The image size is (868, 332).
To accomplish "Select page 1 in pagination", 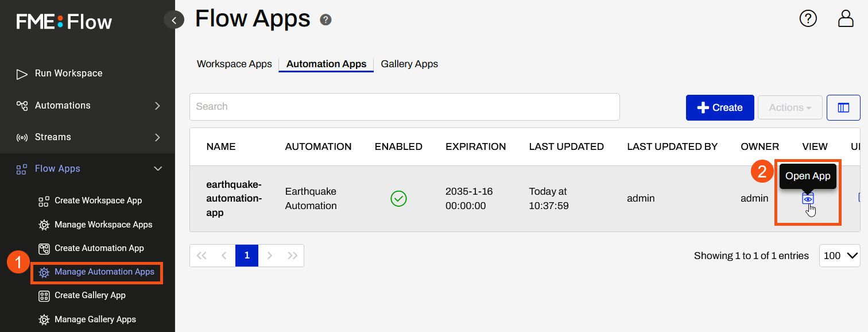I will 247,256.
